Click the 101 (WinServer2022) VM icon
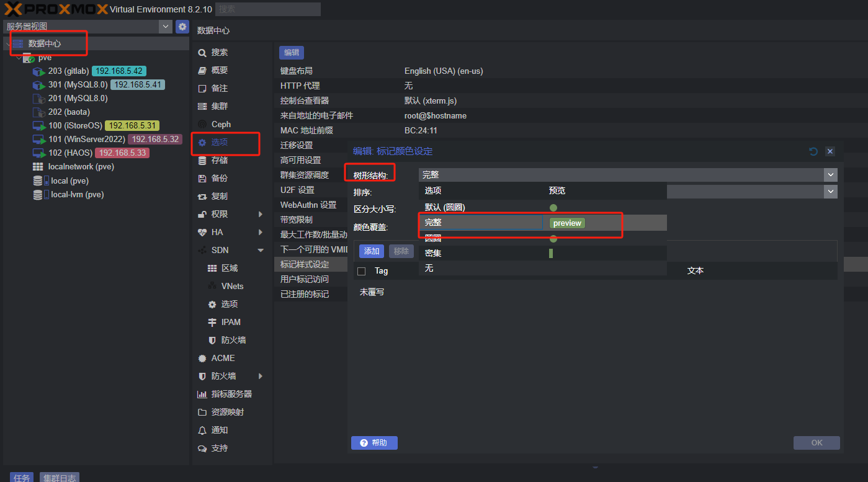868x482 pixels. pyautogui.click(x=38, y=140)
